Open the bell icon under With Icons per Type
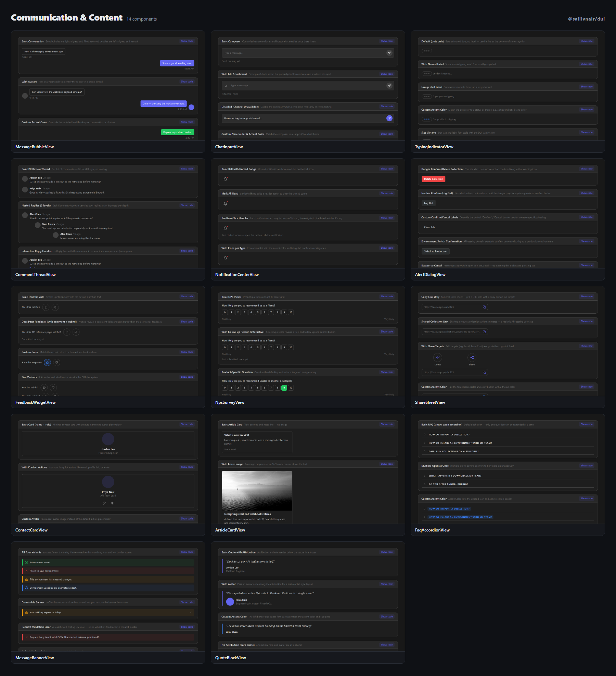This screenshot has height=676, width=616. [225, 258]
